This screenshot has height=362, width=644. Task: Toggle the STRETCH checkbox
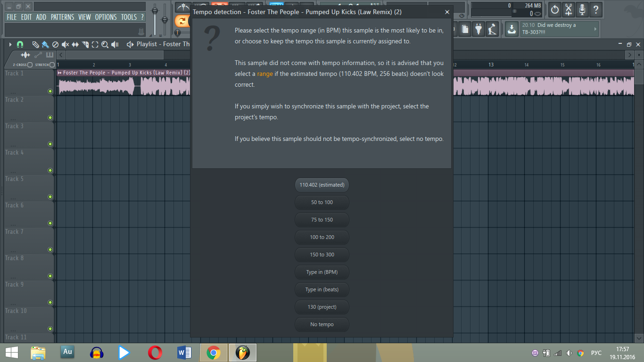(52, 65)
